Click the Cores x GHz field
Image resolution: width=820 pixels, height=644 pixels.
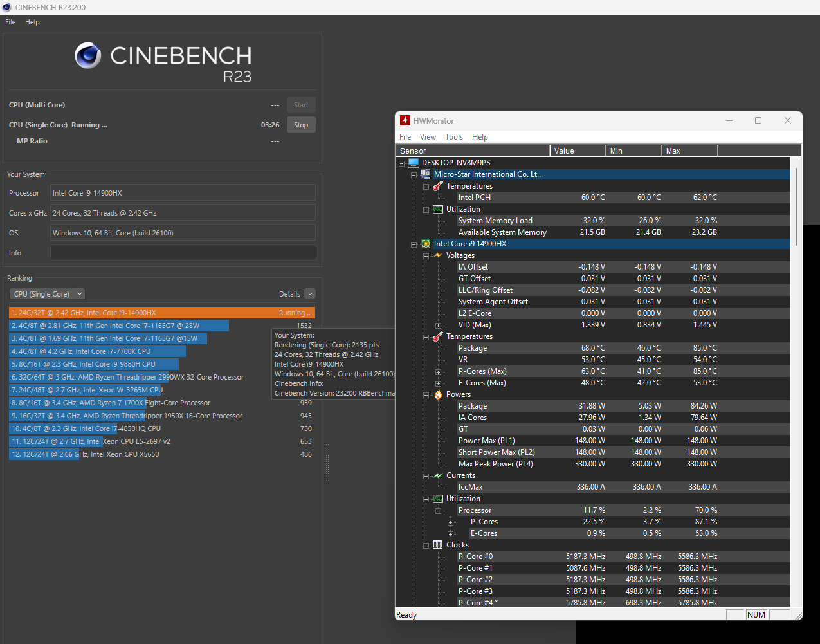coord(183,213)
